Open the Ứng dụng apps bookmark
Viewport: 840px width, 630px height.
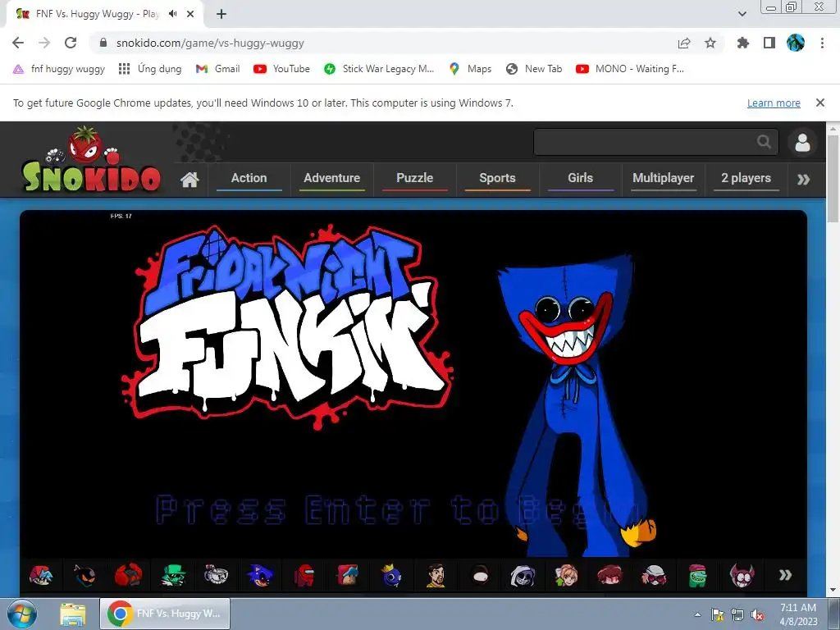[x=150, y=69]
